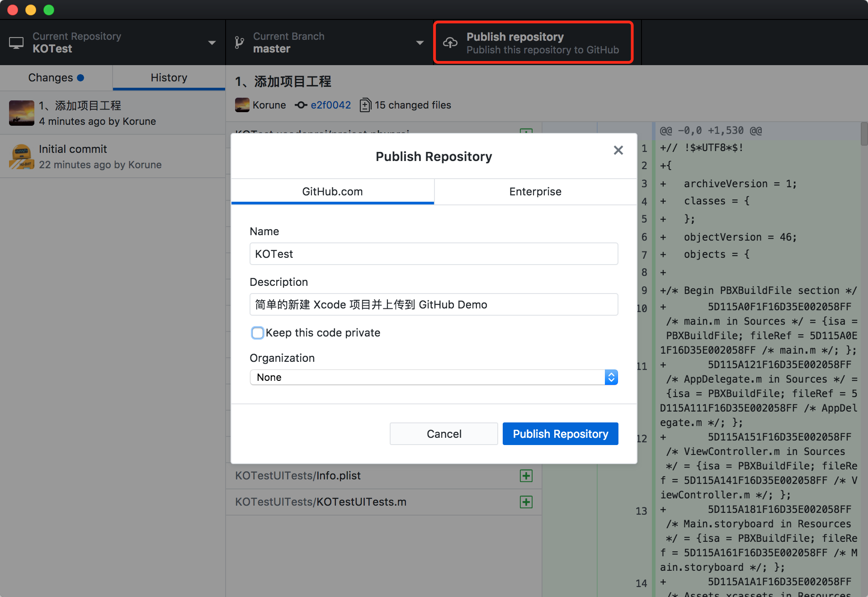Switch to the Enterprise tab
This screenshot has width=868, height=597.
click(x=535, y=192)
